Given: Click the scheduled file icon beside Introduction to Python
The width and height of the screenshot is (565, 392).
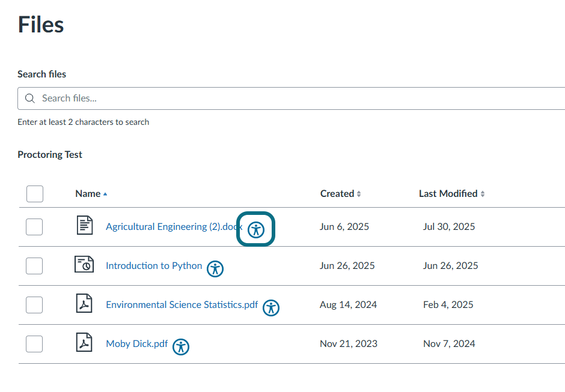Looking at the screenshot, I should (x=84, y=265).
